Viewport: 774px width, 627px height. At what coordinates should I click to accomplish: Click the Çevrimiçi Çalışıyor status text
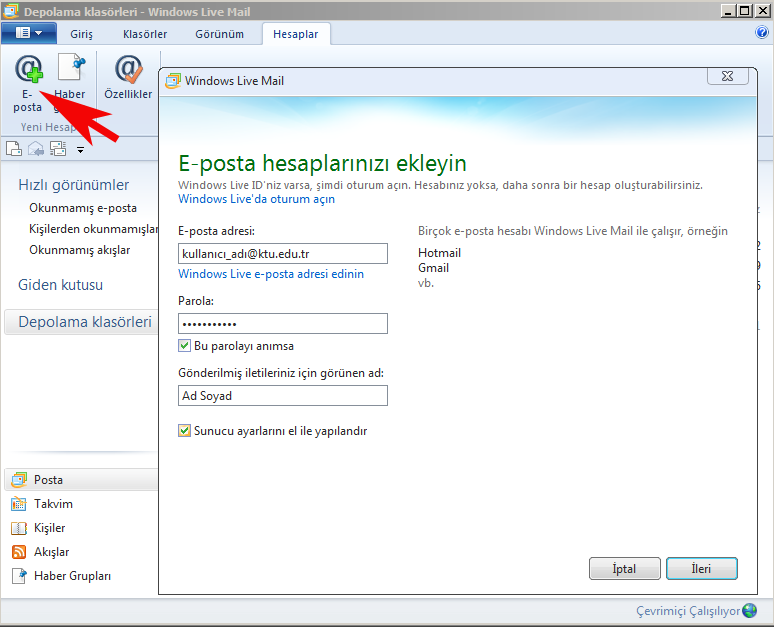[688, 611]
